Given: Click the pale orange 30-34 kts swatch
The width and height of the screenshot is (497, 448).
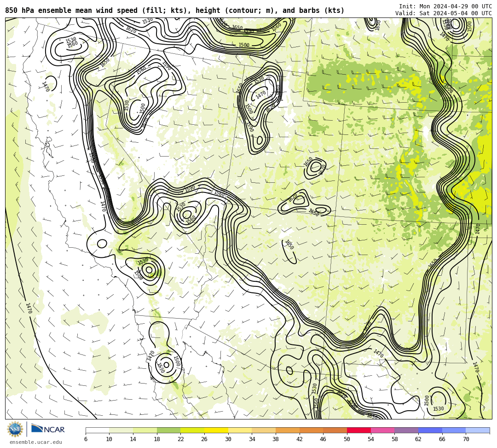Looking at the screenshot, I should (240, 430).
